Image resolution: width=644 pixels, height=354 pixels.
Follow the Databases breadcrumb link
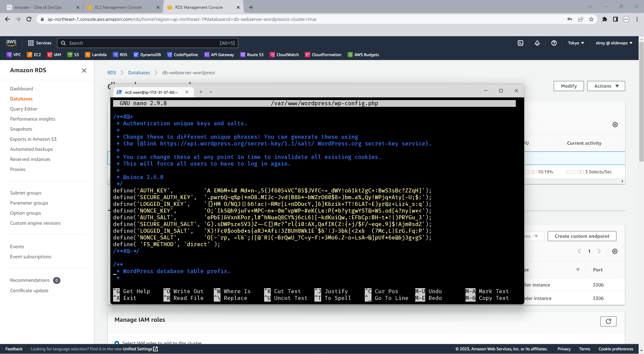click(x=139, y=73)
